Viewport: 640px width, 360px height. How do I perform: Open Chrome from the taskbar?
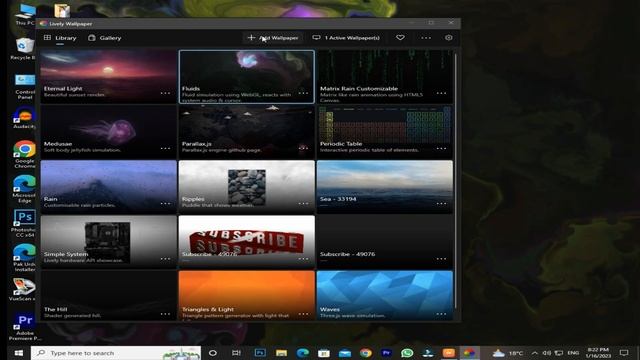point(366,353)
